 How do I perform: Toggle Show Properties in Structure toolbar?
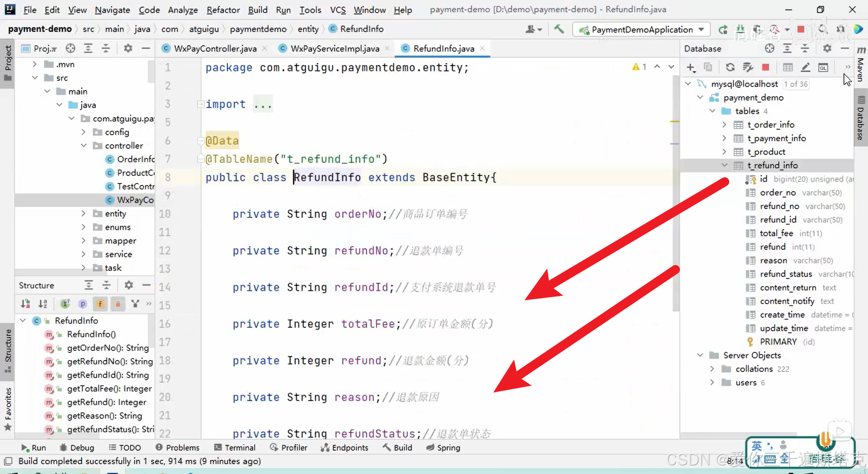(x=83, y=304)
